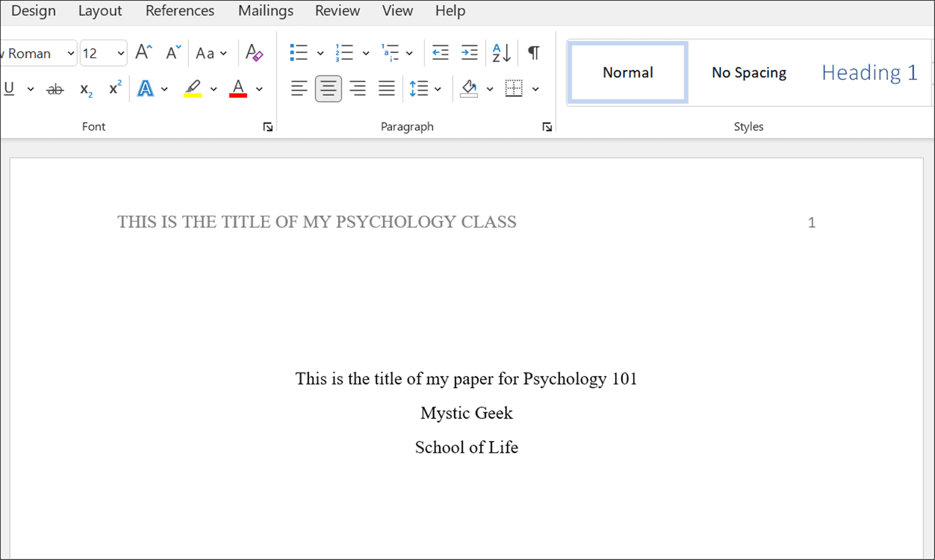Switch to the Review ribbon tab
935x560 pixels.
coord(337,10)
